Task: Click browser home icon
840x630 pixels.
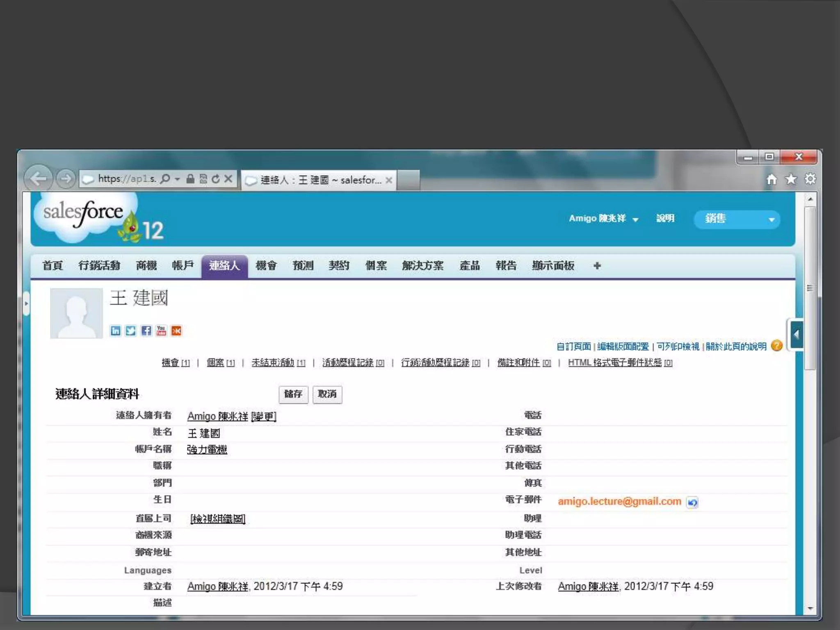Action: (x=772, y=179)
